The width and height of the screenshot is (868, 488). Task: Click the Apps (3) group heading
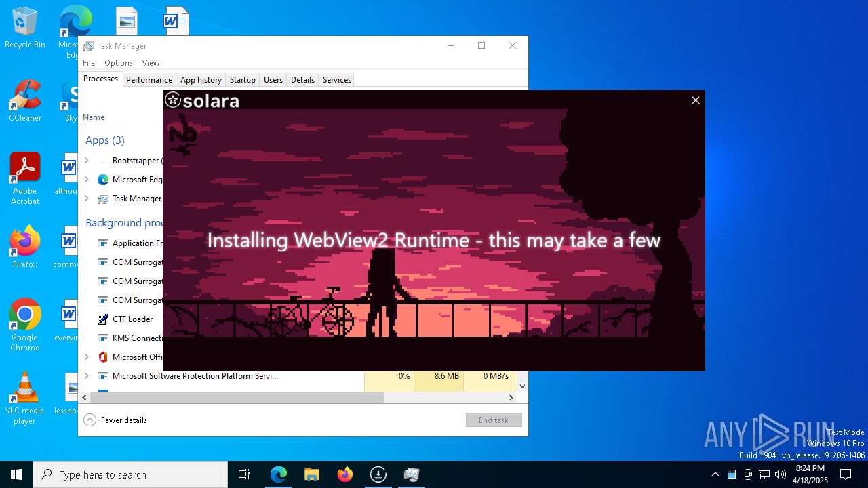(105, 140)
